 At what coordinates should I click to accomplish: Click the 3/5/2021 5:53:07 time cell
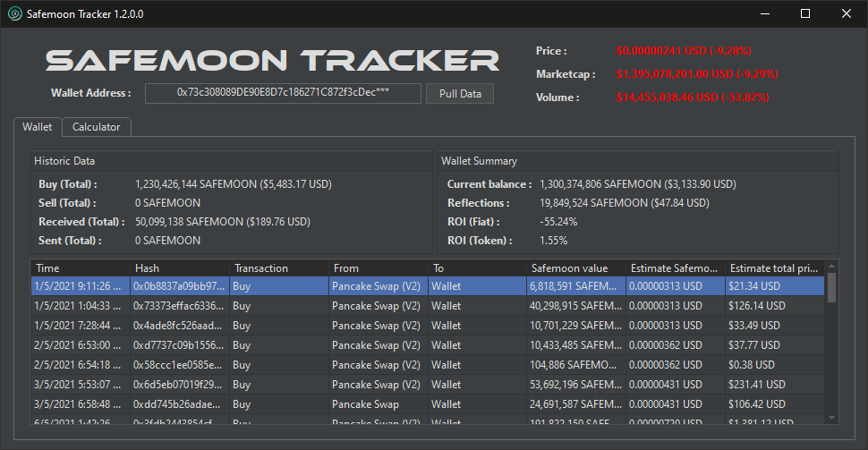(x=81, y=384)
